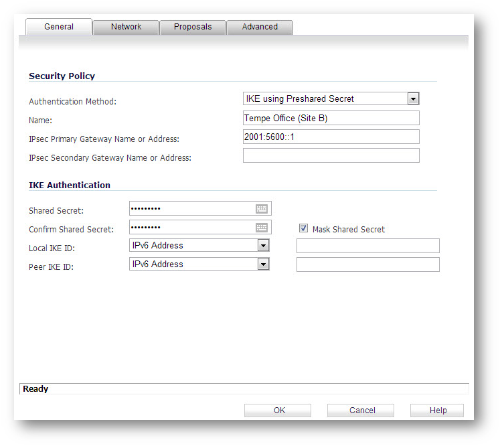Switch to the Proposals tab
Viewport: 502px width, 448px height.
tap(193, 27)
